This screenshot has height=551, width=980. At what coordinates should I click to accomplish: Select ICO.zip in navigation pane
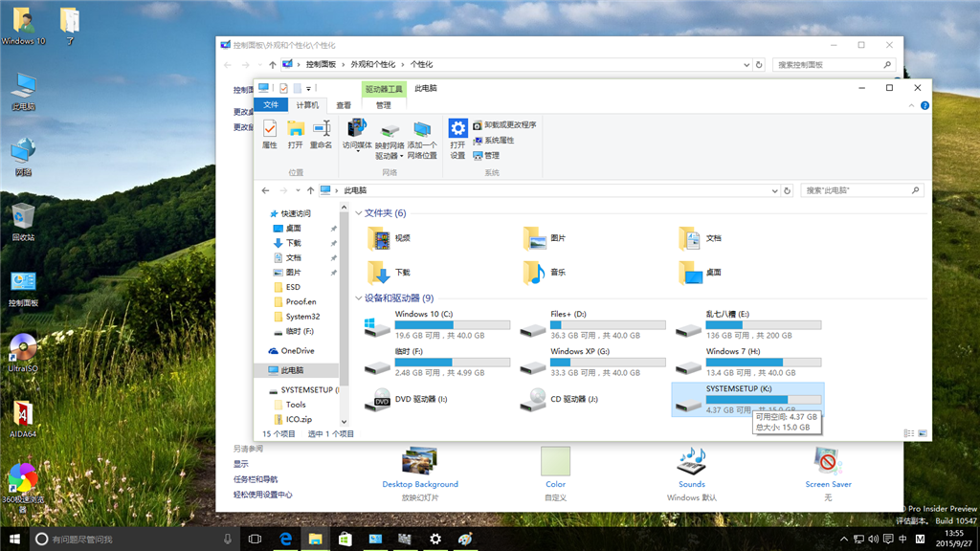coord(299,419)
